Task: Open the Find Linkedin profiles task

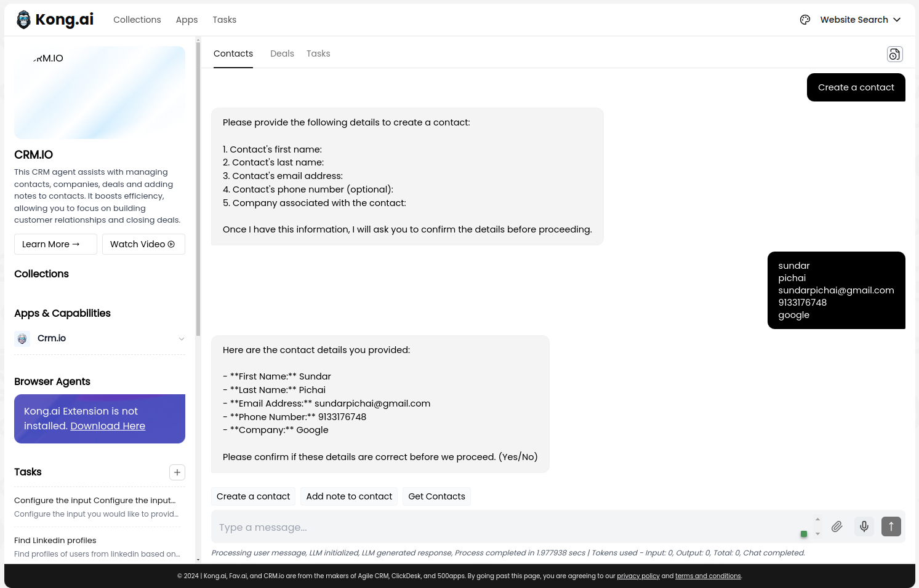Action: tap(97, 547)
